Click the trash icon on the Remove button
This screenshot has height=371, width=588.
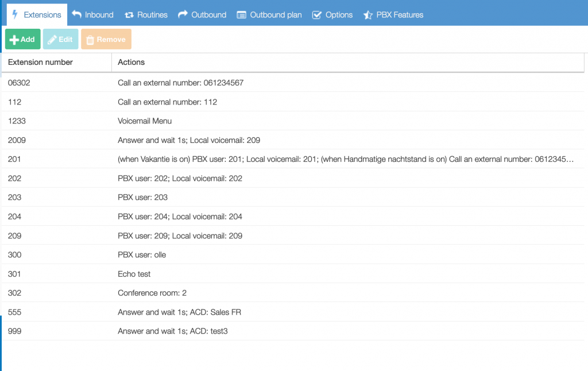(x=91, y=39)
